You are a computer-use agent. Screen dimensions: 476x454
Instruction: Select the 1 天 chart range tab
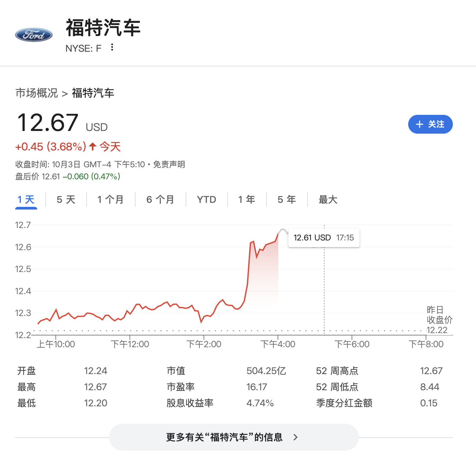(26, 200)
